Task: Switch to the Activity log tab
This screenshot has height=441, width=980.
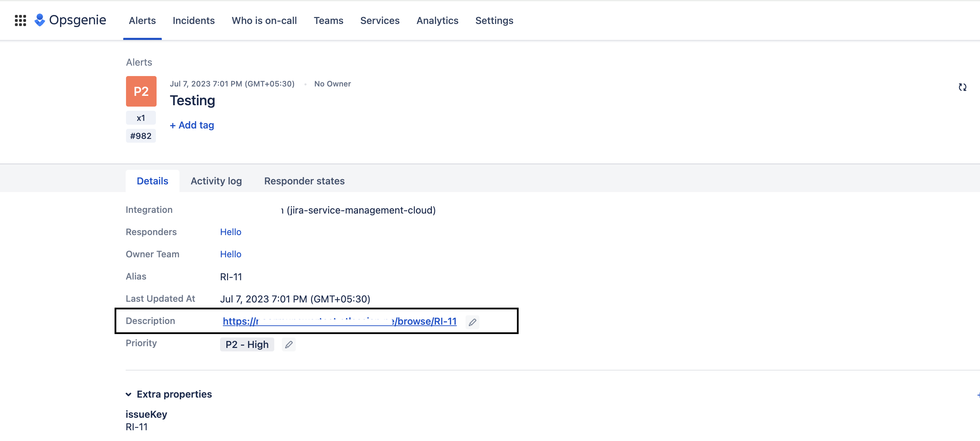Action: (x=216, y=181)
